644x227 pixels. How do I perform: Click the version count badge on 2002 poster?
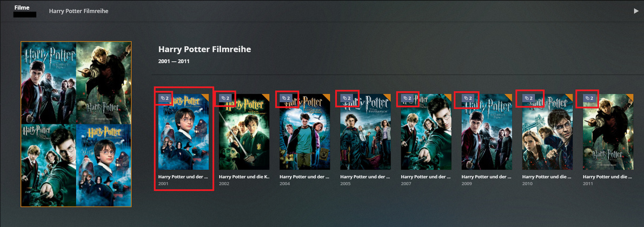pyautogui.click(x=225, y=98)
